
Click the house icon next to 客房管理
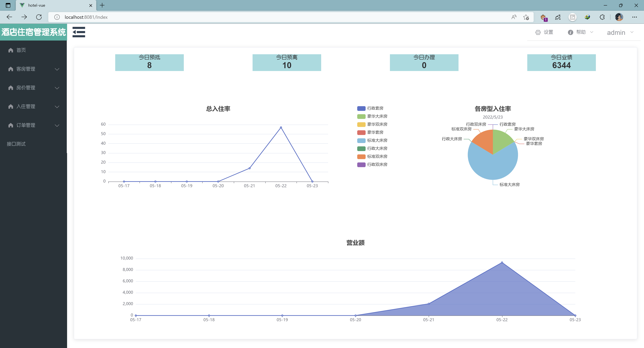11,69
